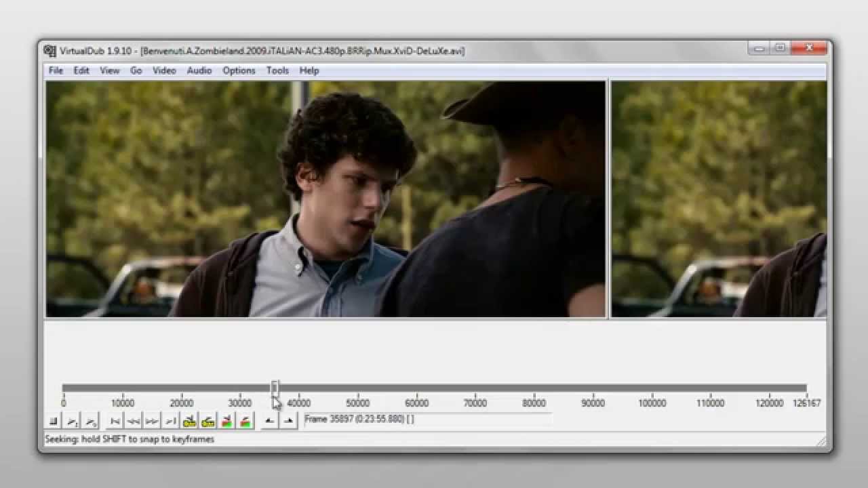Click the frame position readout field
The width and height of the screenshot is (868, 488).
tap(428, 420)
